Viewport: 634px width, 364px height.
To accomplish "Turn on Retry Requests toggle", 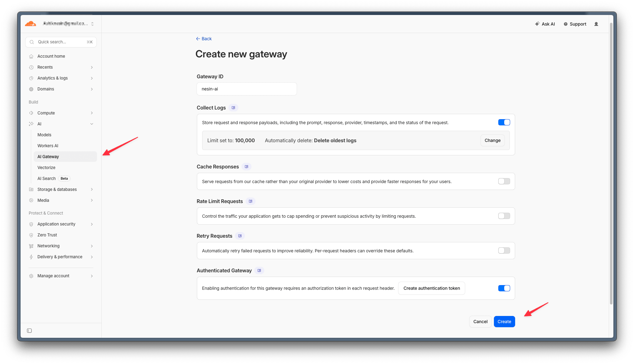I will click(504, 250).
